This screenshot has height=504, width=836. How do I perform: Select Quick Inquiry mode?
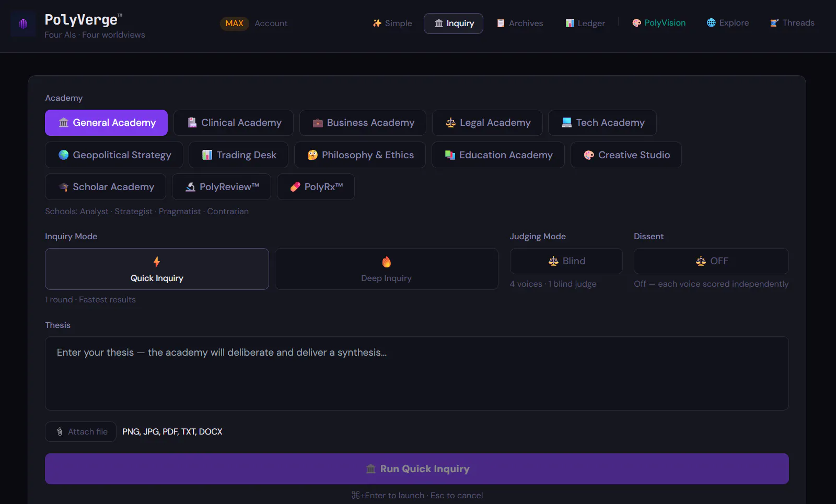coord(157,269)
